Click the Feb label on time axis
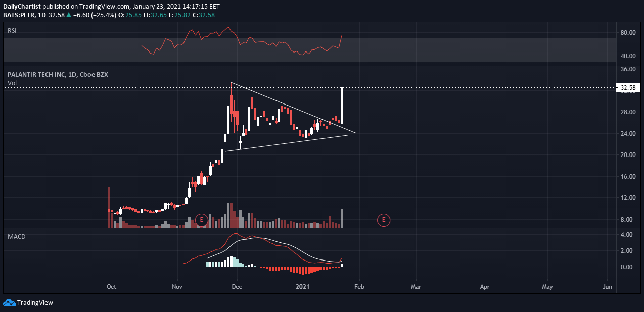The height and width of the screenshot is (312, 644). [x=359, y=287]
